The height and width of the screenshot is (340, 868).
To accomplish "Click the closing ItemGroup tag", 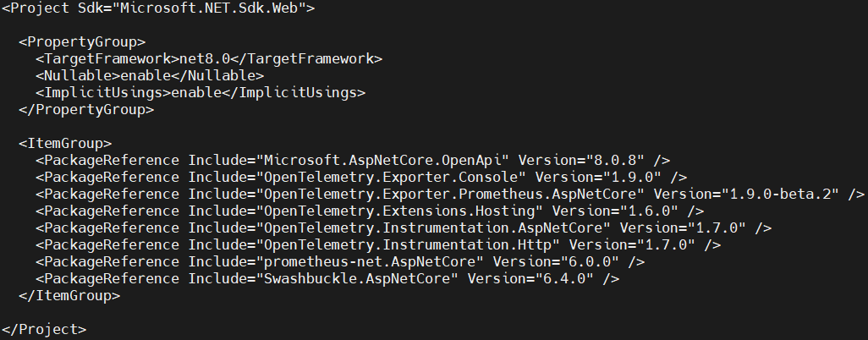I will click(x=69, y=295).
